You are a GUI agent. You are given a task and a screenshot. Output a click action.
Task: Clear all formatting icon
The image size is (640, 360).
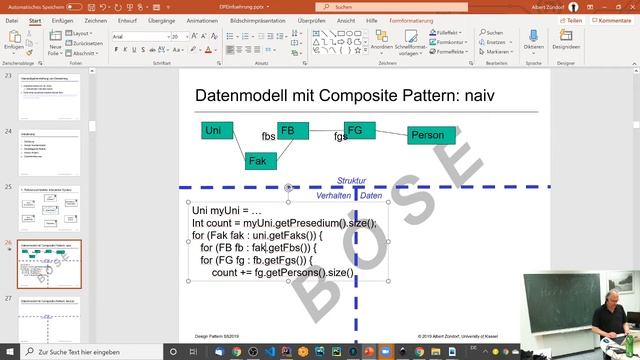tap(215, 36)
